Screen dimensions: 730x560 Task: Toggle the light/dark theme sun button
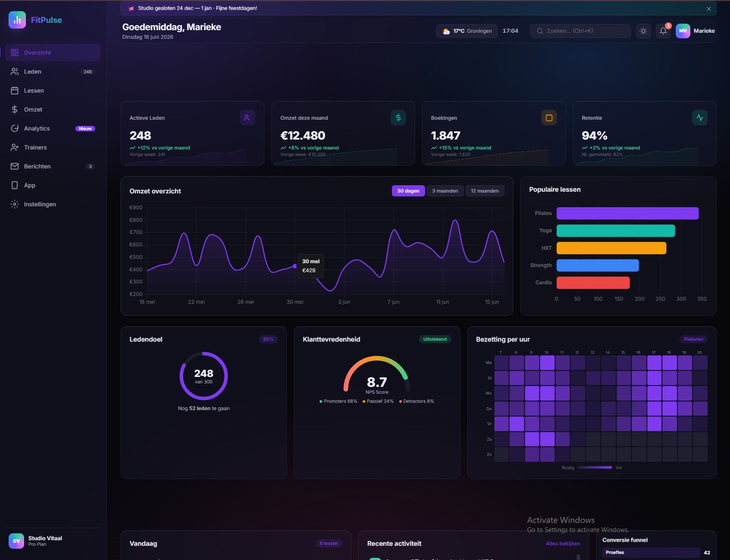[x=643, y=31]
